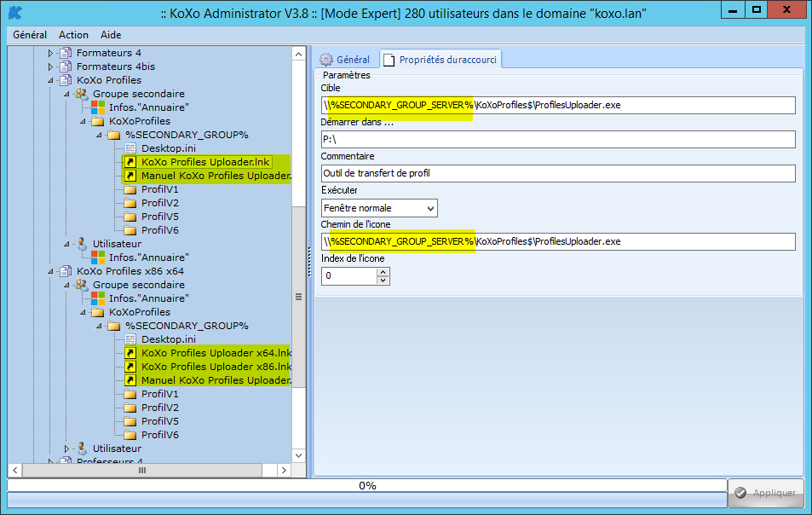
Task: Expand the Formateurs 4bis node
Action: tap(50, 67)
